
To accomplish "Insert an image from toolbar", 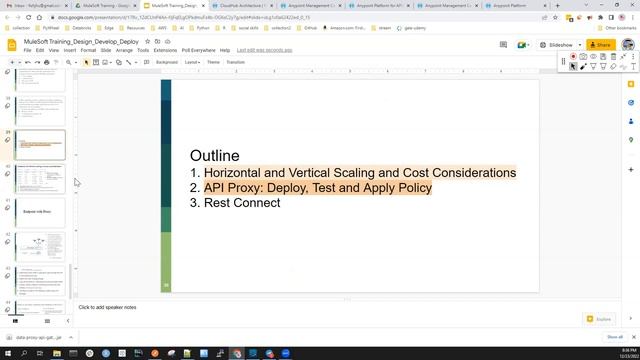I will pos(105,62).
